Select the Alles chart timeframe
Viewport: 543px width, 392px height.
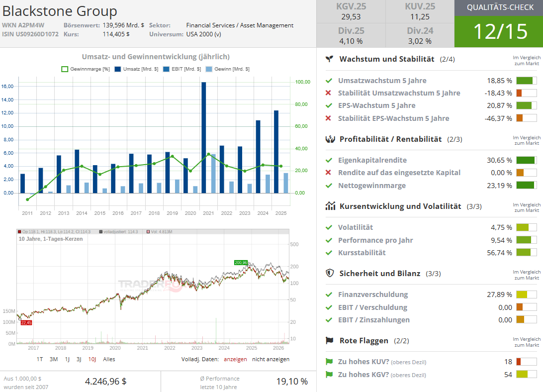click(x=109, y=360)
